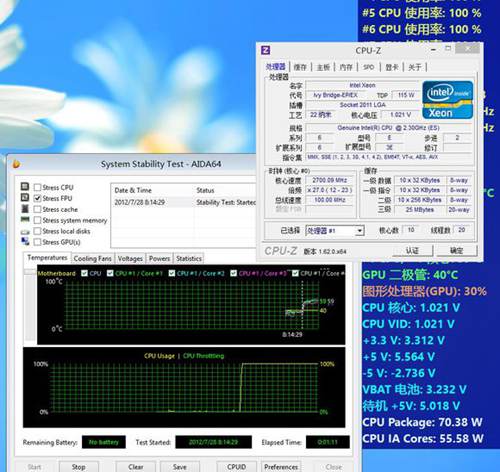Uncheck the Stress FPU checkbox

(x=37, y=198)
